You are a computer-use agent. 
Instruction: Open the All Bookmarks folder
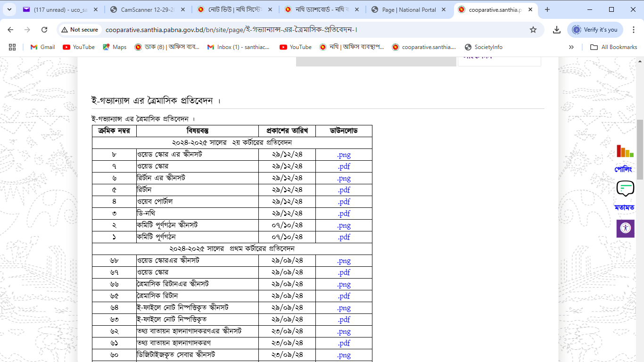613,47
